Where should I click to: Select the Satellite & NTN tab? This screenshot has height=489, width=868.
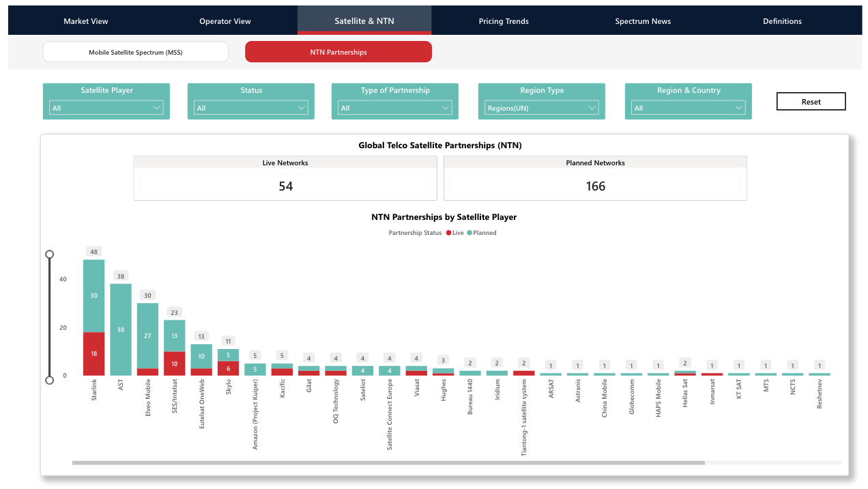364,21
